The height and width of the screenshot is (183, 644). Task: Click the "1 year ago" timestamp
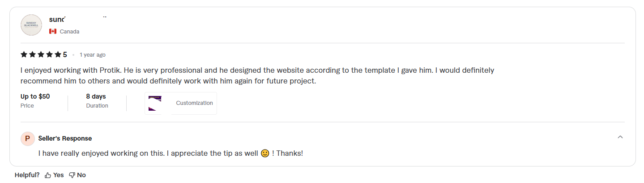(x=93, y=55)
